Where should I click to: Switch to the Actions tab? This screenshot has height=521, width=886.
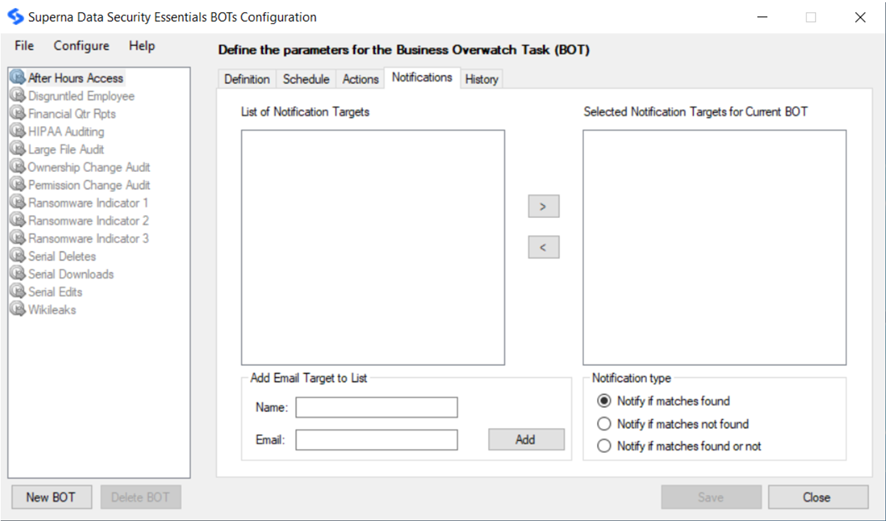point(361,79)
